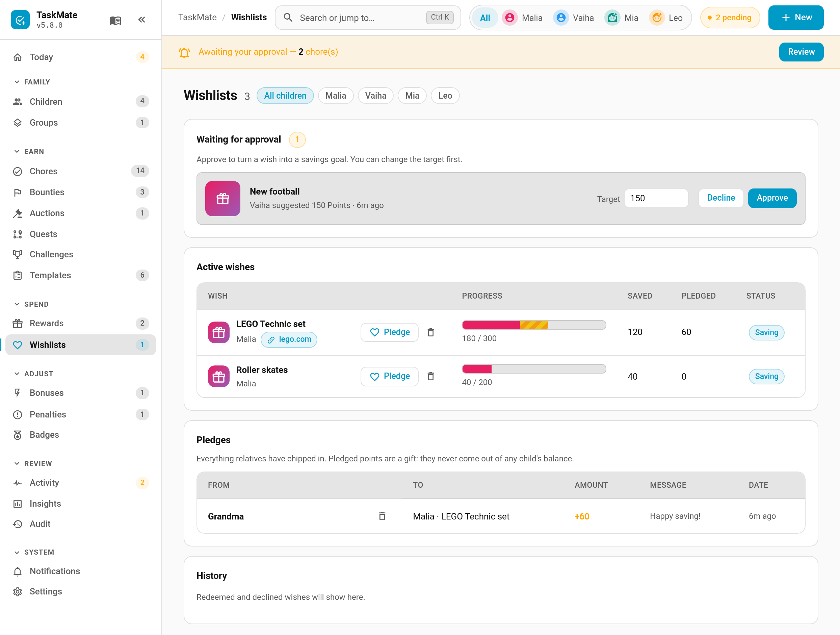Click the New football gift icon
Screen dimensions: 840x635
(x=222, y=199)
